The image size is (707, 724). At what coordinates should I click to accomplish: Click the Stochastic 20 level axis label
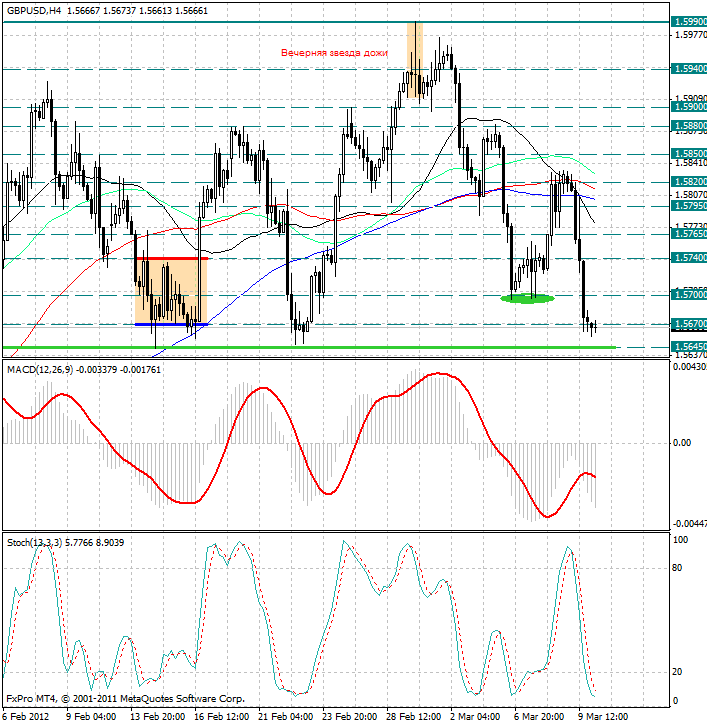pos(677,672)
